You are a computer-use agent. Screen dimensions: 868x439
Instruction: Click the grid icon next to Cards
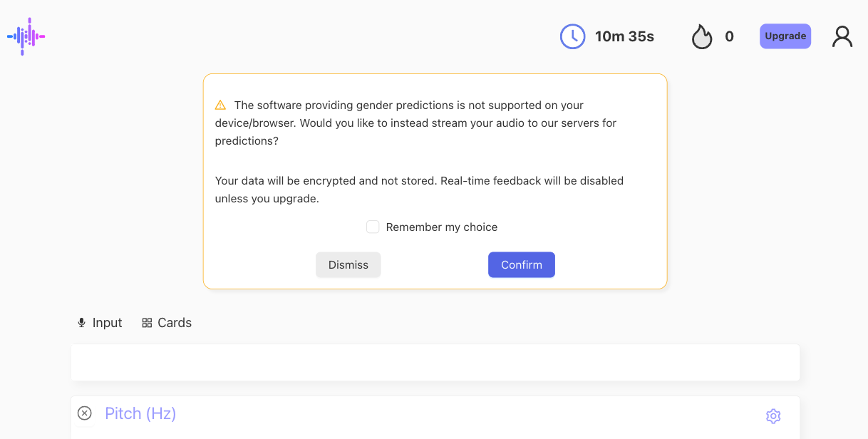[147, 323]
